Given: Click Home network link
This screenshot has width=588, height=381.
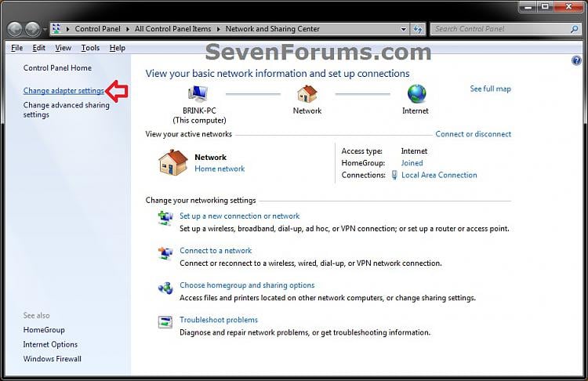Looking at the screenshot, I should pos(220,169).
